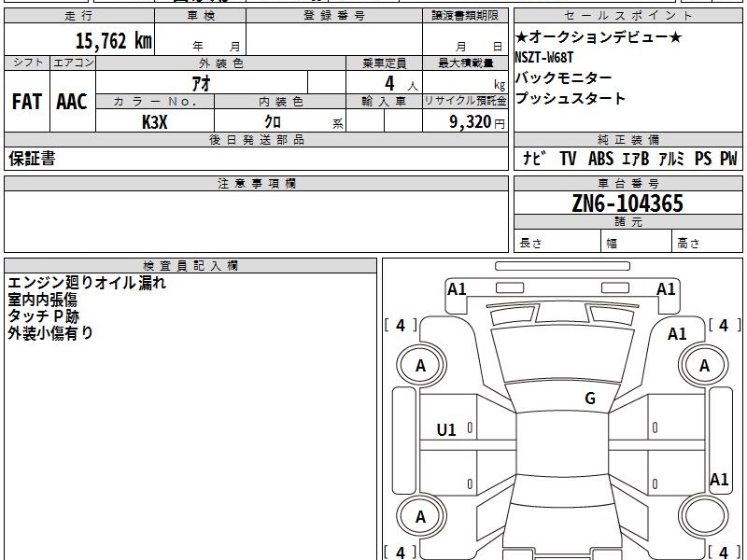Select the PW equipment label
Viewport: 747px width, 560px height.
(x=728, y=159)
